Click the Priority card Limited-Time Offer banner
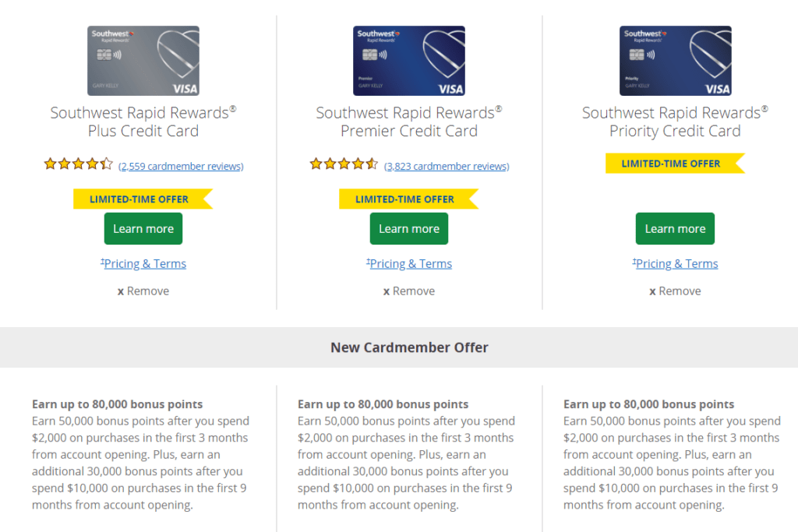The height and width of the screenshot is (532, 798). coord(671,164)
